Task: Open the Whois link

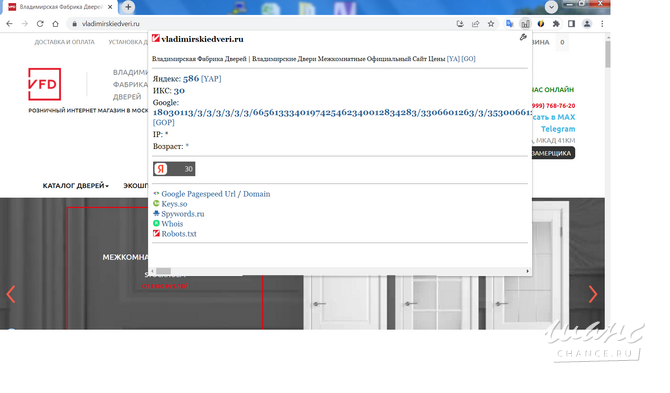Action: tap(172, 224)
